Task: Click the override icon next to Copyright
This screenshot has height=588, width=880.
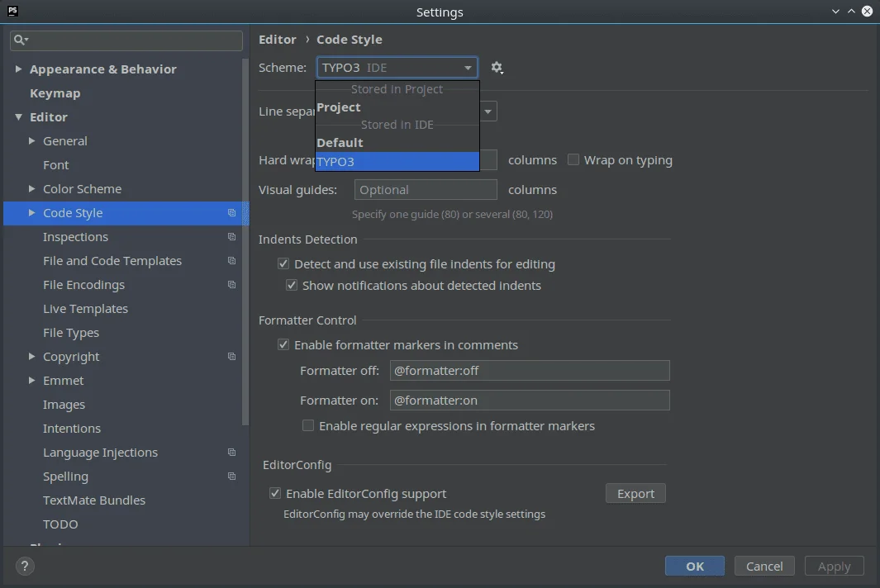Action: pos(231,357)
